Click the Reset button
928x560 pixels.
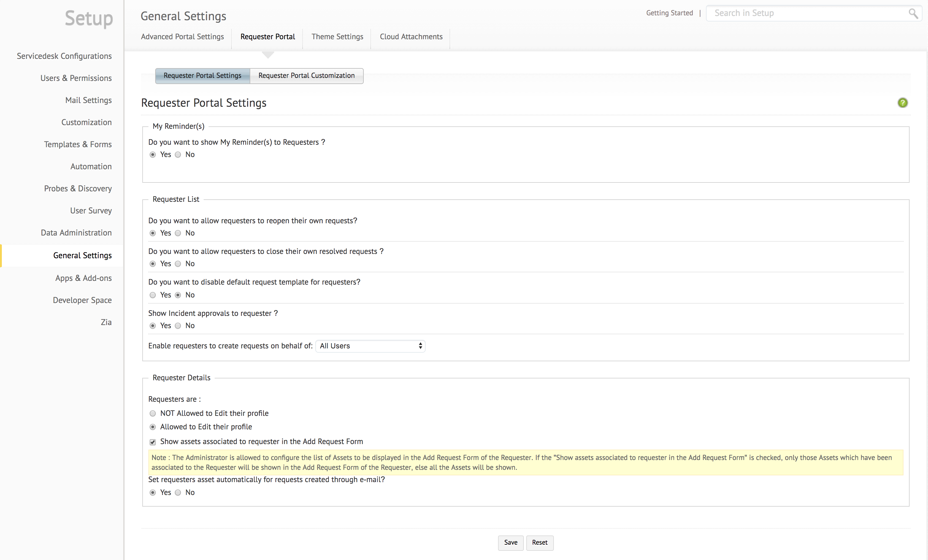tap(539, 542)
